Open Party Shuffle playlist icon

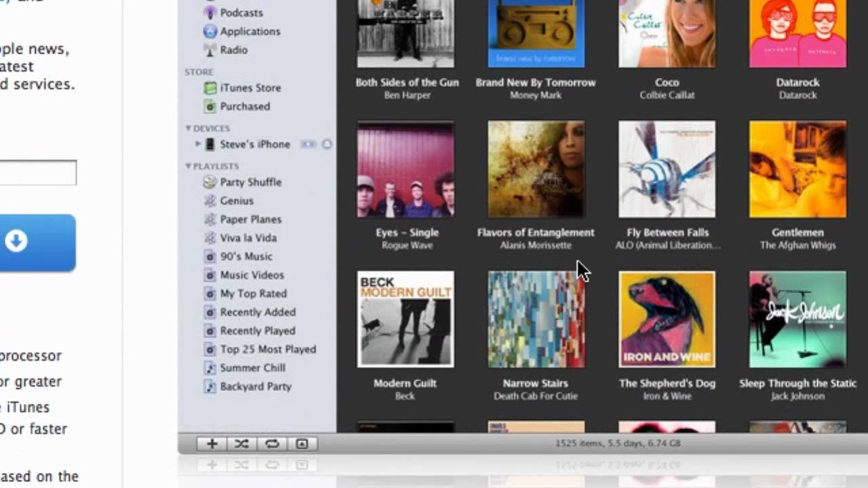[x=210, y=182]
